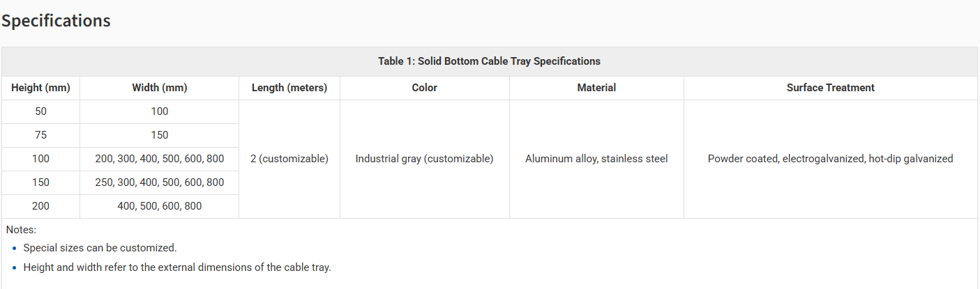Click the 'Powder coated, electrogalvanized' treatment cell
Screen dimensions: 980x289
[x=830, y=159]
